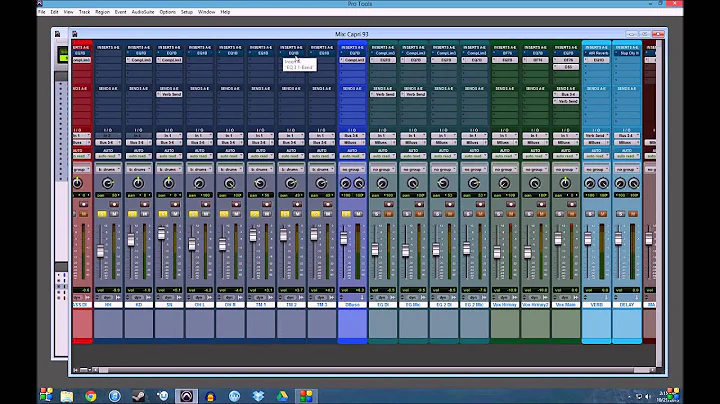Open the CompLim3 insert on KD track
Screen dimensions: 720x404
pyautogui.click(x=138, y=60)
